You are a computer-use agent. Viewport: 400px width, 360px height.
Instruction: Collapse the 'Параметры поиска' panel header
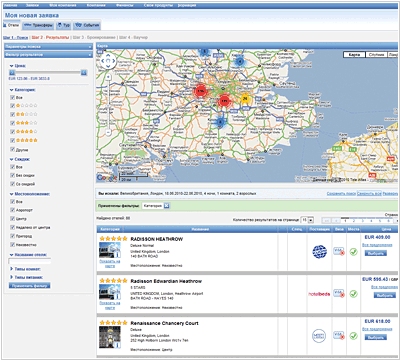pyautogui.click(x=48, y=47)
